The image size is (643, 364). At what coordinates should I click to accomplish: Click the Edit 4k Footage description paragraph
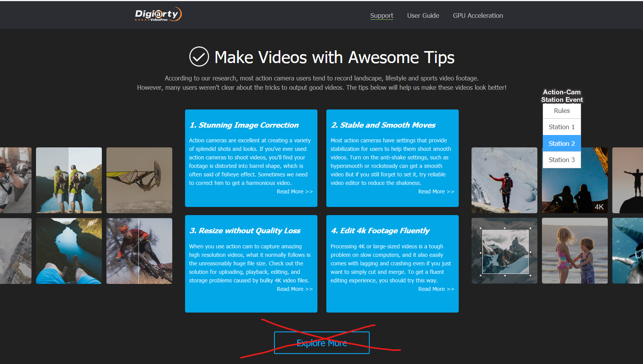[391, 263]
